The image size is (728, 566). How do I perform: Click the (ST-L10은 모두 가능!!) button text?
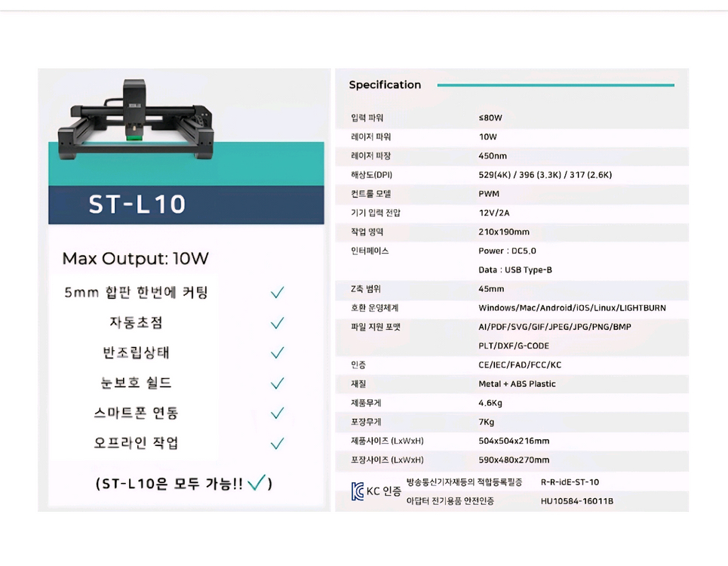tap(182, 483)
